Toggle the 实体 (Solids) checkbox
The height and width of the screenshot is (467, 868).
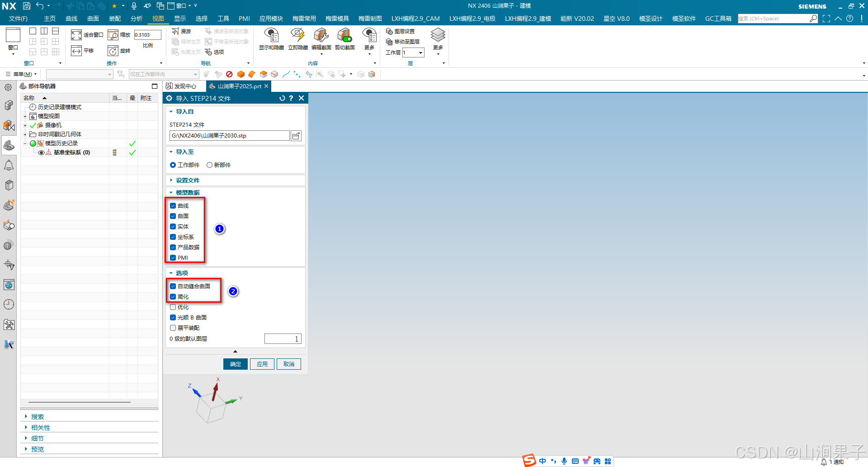(173, 227)
